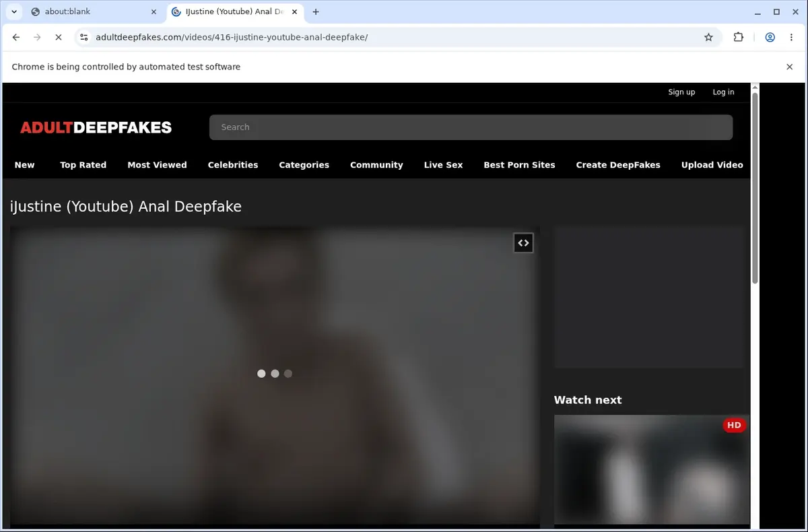
Task: Open the Chrome profile icon
Action: 770,37
